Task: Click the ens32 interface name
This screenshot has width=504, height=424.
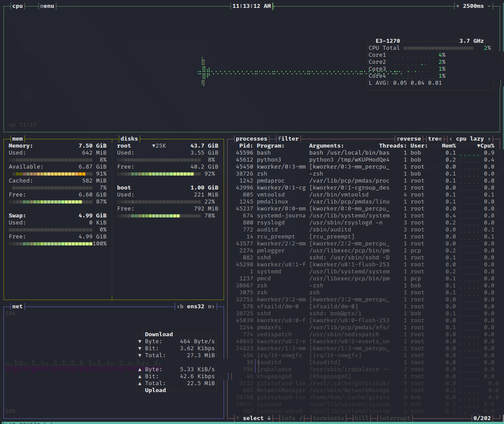Action: (195, 307)
